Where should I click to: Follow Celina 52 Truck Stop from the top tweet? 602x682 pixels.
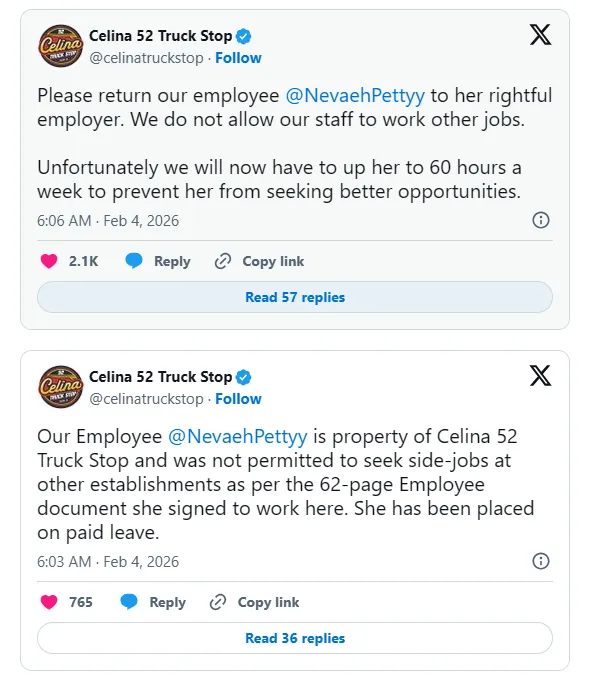pyautogui.click(x=238, y=58)
